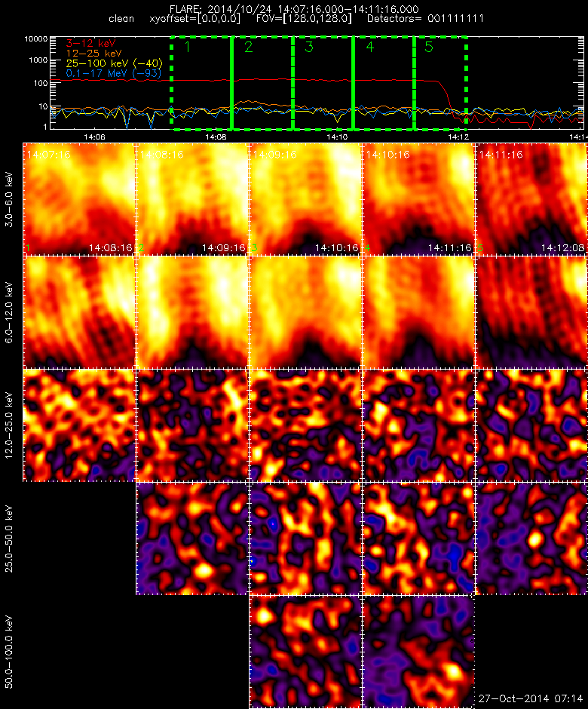Click the 25.0-50.0 keV row label
This screenshot has height=709, width=588.
(x=9, y=539)
